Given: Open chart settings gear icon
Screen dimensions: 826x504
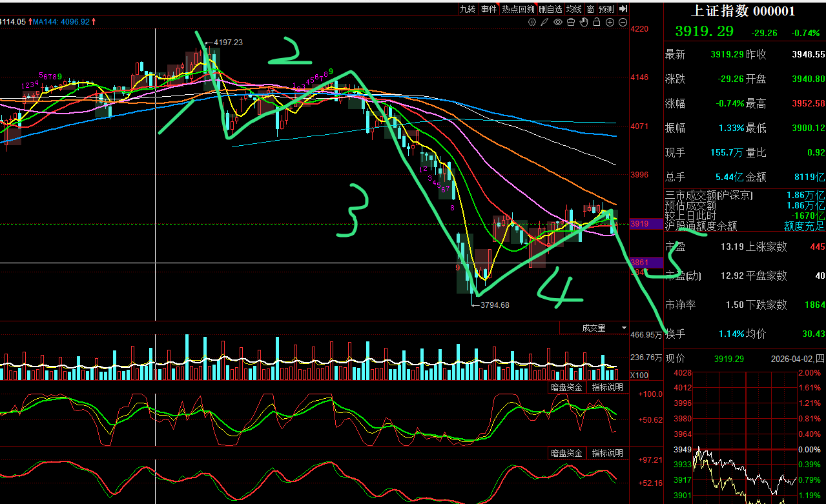Looking at the screenshot, I should (x=532, y=22).
